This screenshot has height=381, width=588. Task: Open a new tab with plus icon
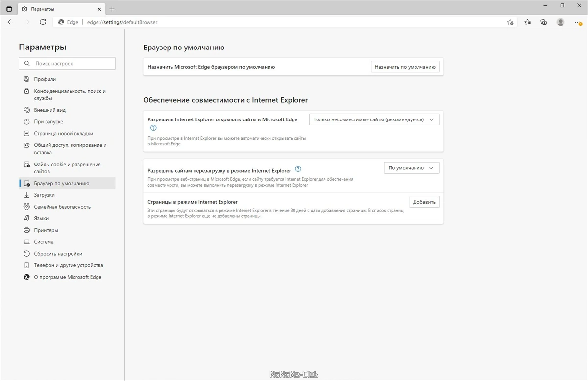(x=112, y=9)
